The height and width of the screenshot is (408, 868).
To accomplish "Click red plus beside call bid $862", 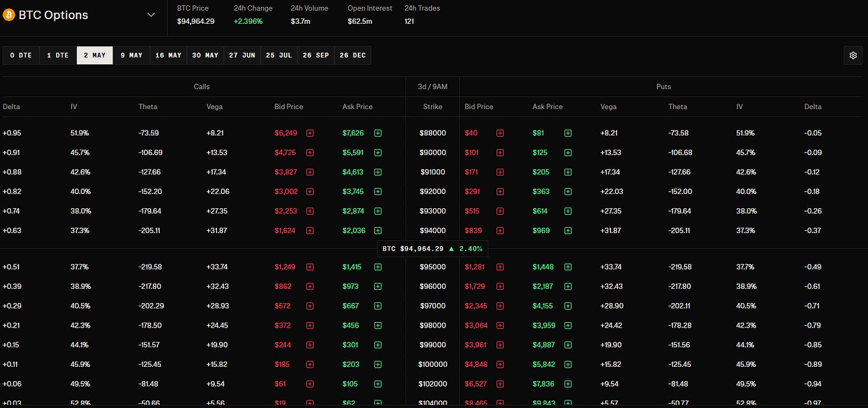I will pyautogui.click(x=310, y=286).
